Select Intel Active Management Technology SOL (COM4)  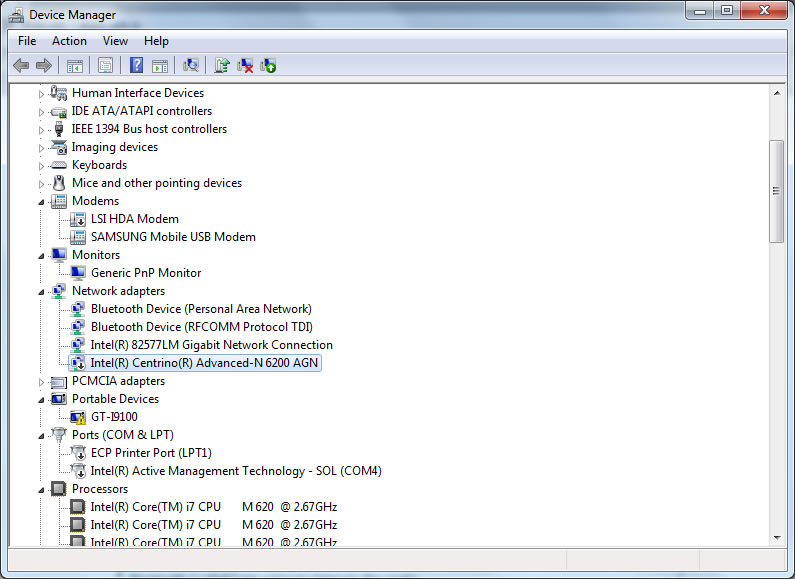pyautogui.click(x=236, y=471)
